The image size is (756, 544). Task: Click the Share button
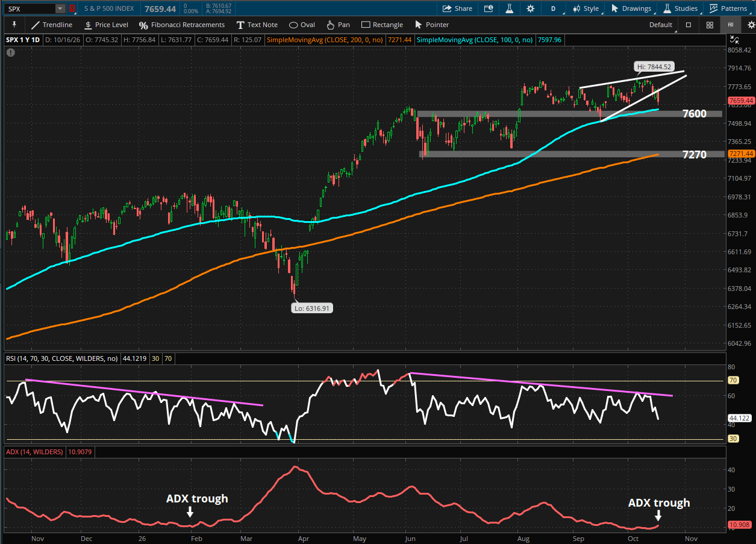(457, 8)
